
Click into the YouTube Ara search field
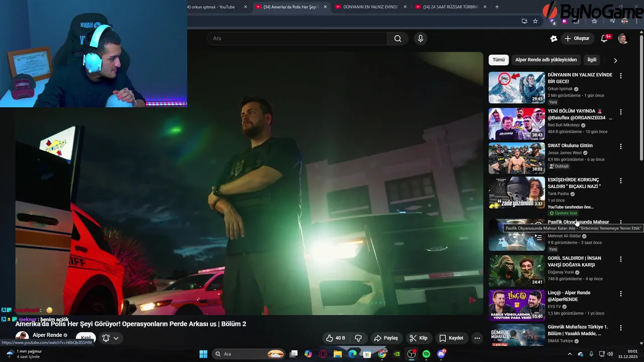tap(297, 38)
